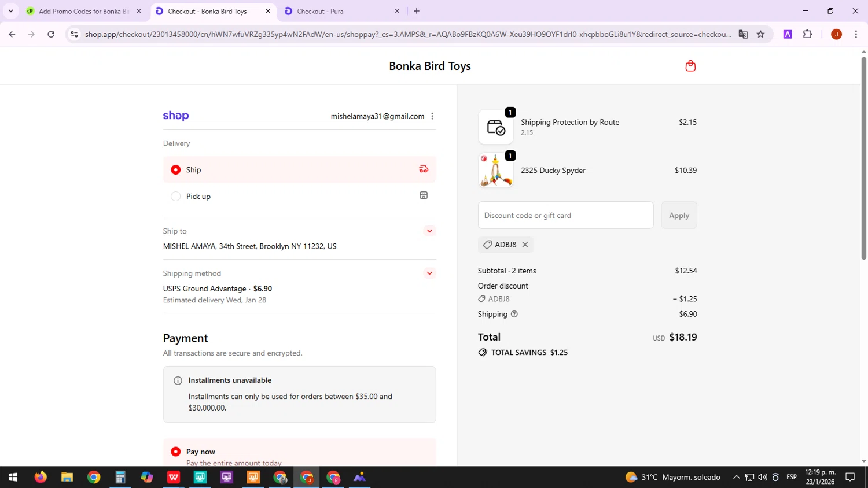Click the Discount code or gift card field
Viewport: 868px width, 488px height.
pos(565,215)
